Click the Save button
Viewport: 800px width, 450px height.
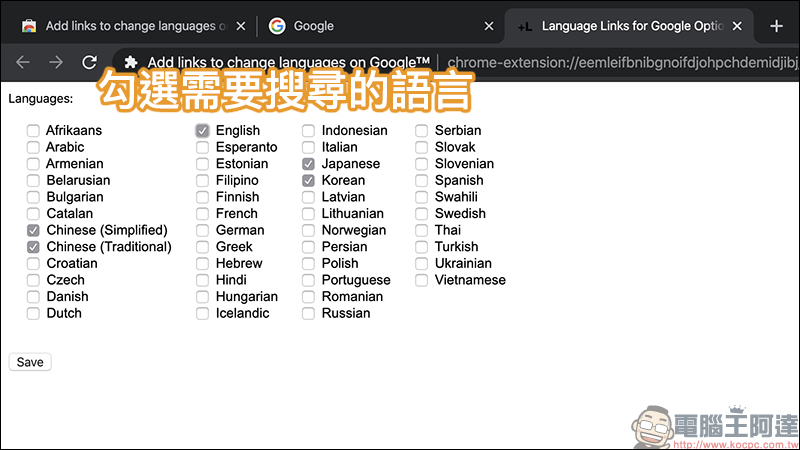pos(30,362)
